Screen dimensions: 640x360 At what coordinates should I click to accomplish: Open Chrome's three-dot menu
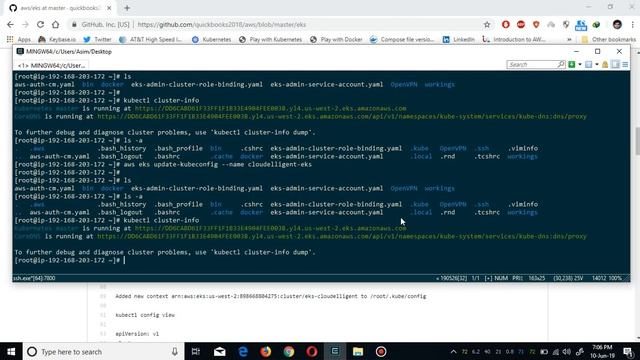coord(632,24)
